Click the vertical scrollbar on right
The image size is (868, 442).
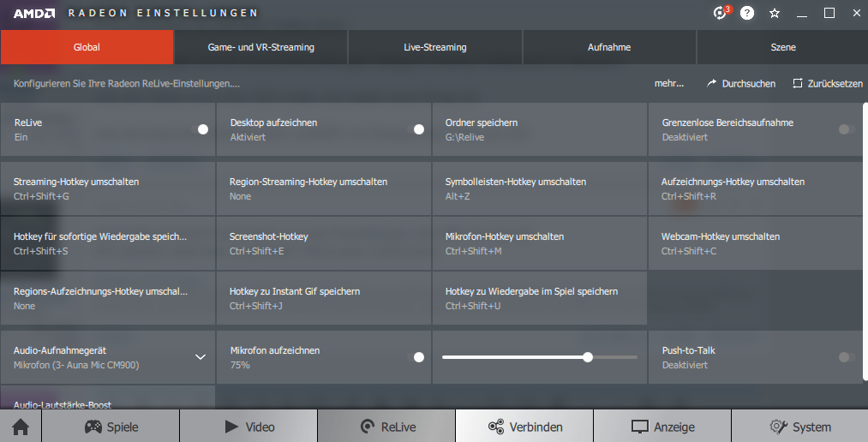point(865,242)
